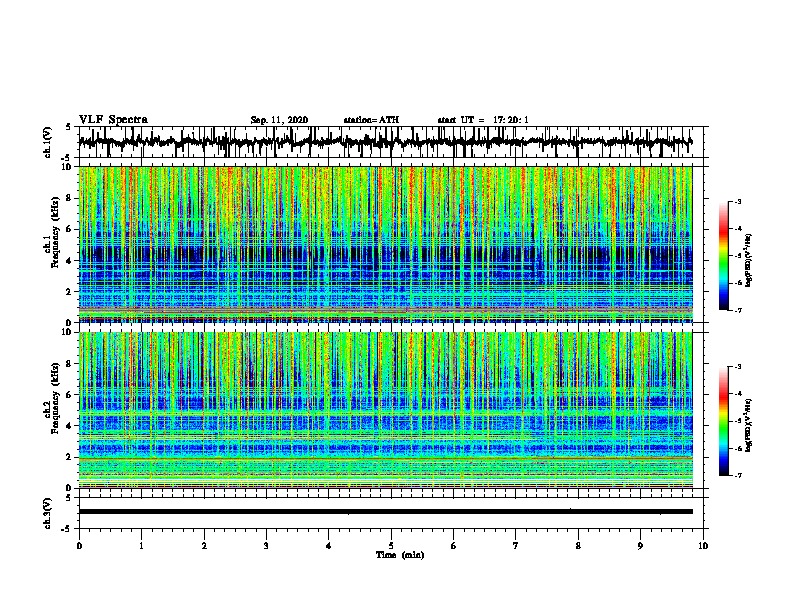Click the ch.1 frequency tick "8"
This screenshot has height=612, width=792.
[69, 198]
